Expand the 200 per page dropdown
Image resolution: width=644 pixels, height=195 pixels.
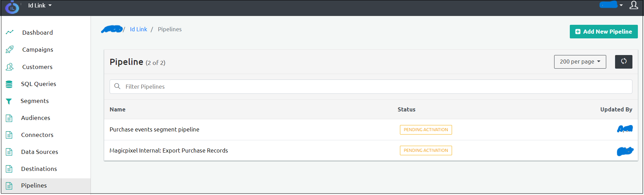tap(580, 61)
